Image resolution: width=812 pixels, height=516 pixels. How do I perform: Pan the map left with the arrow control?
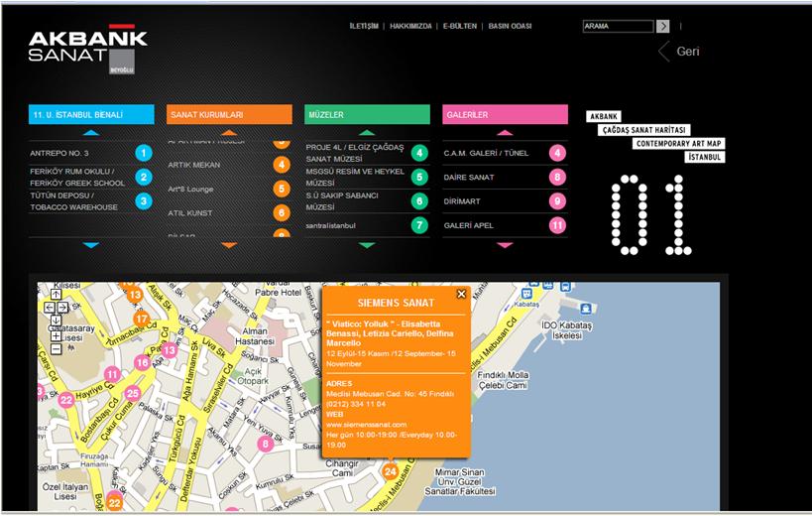pos(50,308)
